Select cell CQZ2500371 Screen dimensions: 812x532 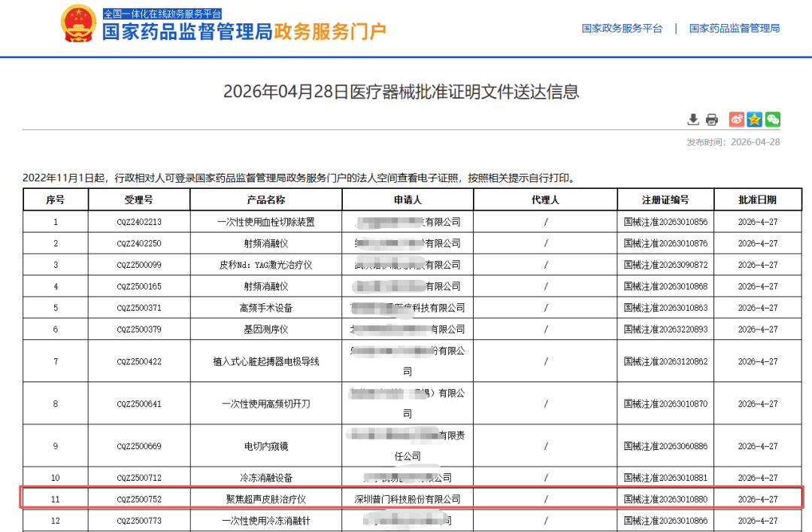coord(139,308)
